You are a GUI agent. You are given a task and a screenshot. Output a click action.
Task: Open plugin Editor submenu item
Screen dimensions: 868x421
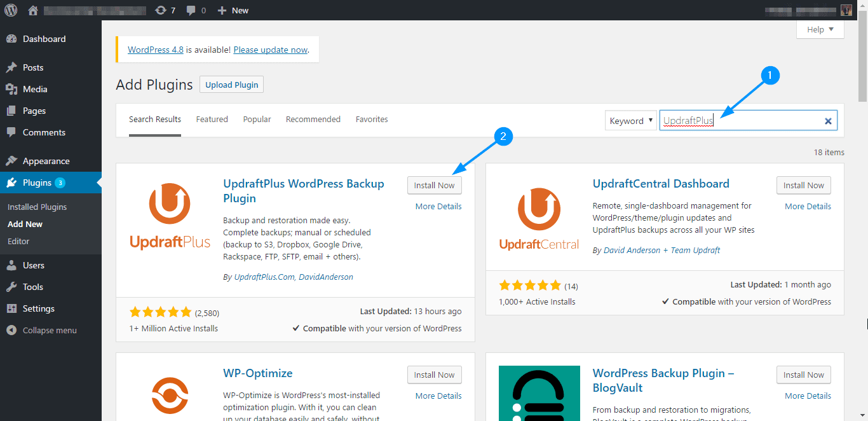pyautogui.click(x=18, y=241)
